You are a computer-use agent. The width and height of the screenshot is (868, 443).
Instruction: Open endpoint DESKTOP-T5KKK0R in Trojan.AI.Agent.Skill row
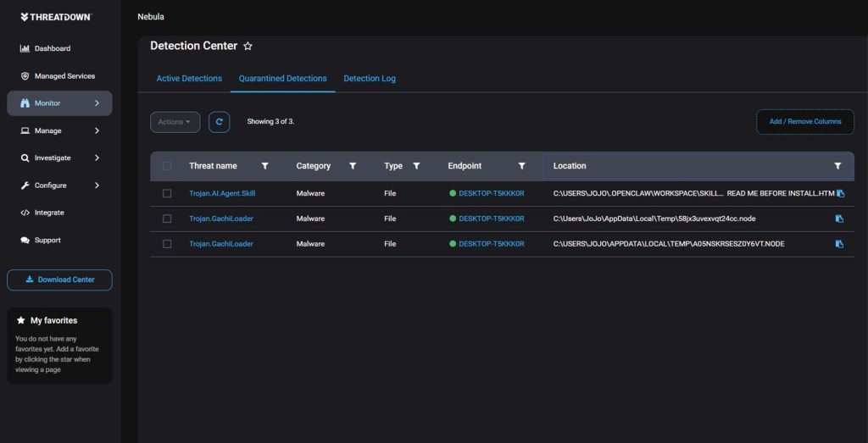coord(491,194)
